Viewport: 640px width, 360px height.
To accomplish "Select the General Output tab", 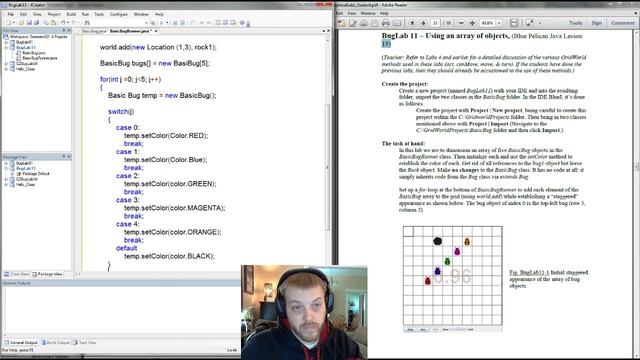I will coord(21,343).
